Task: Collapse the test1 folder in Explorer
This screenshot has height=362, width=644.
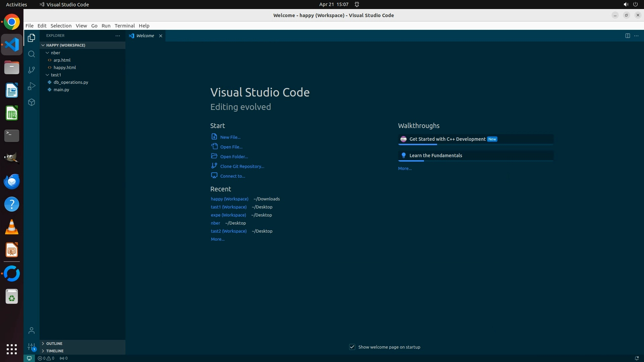Action: coord(48,75)
